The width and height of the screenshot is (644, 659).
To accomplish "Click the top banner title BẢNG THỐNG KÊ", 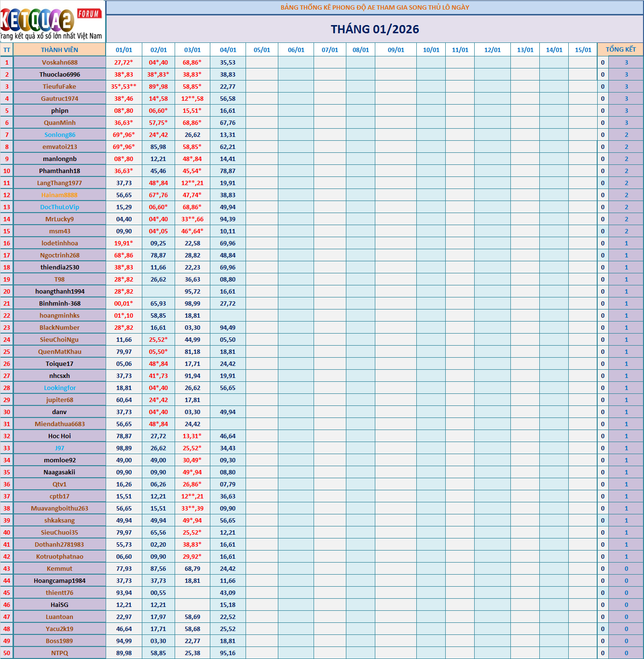I will pyautogui.click(x=374, y=7).
